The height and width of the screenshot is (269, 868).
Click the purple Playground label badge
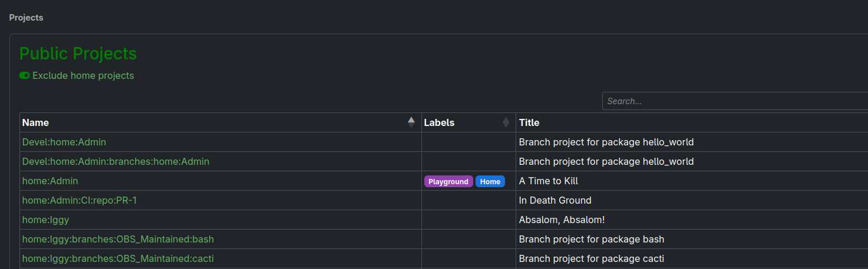click(x=448, y=181)
